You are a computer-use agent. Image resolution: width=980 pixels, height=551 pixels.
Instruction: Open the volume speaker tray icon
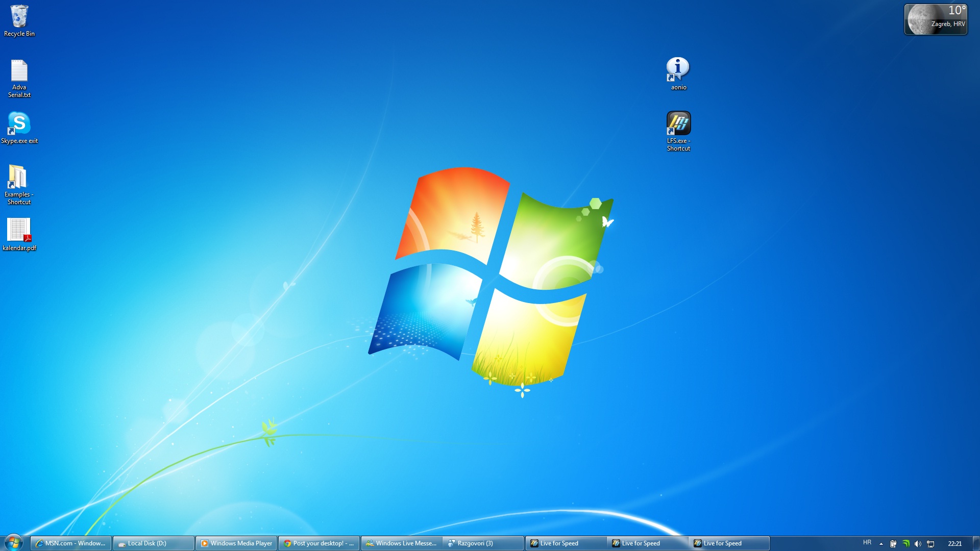[x=918, y=544]
